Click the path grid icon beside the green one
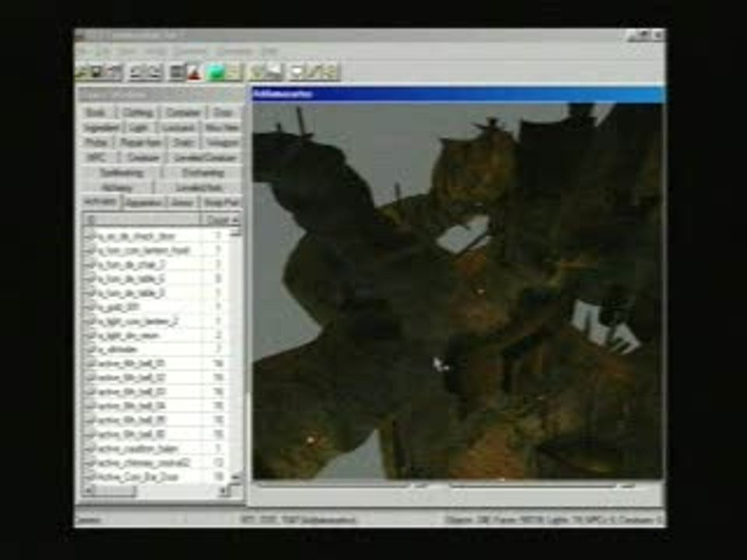This screenshot has height=560, width=747. (x=233, y=72)
